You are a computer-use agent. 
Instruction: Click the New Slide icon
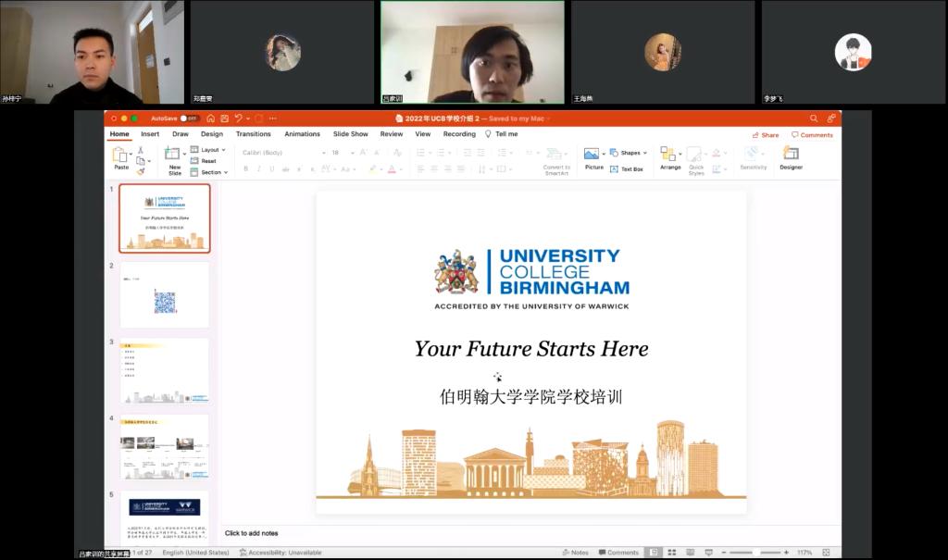172,154
